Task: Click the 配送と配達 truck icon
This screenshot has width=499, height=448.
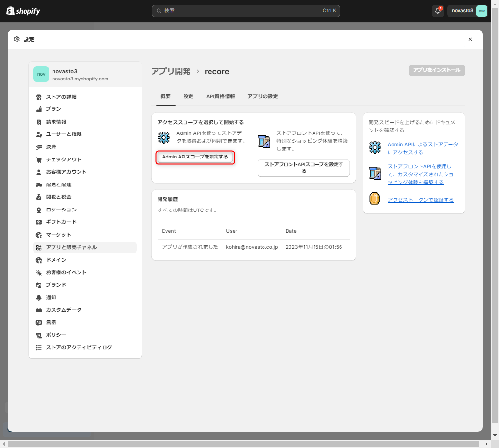Action: click(x=38, y=184)
